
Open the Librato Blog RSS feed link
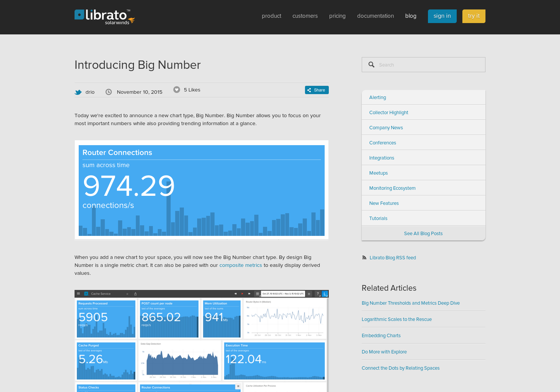393,258
